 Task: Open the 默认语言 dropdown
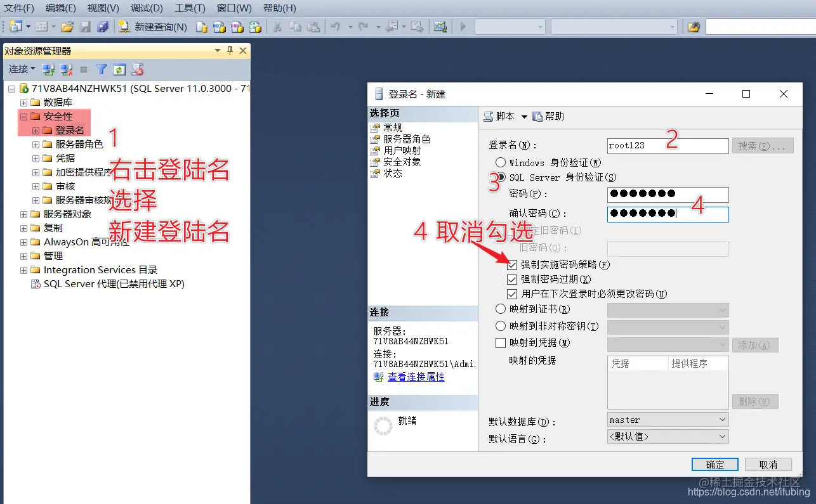pyautogui.click(x=723, y=436)
